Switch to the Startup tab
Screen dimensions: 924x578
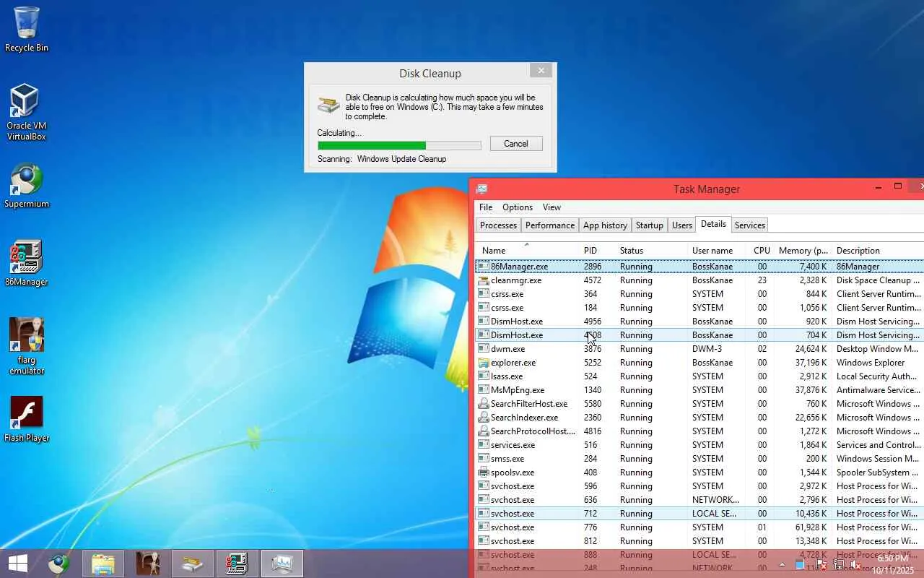649,225
